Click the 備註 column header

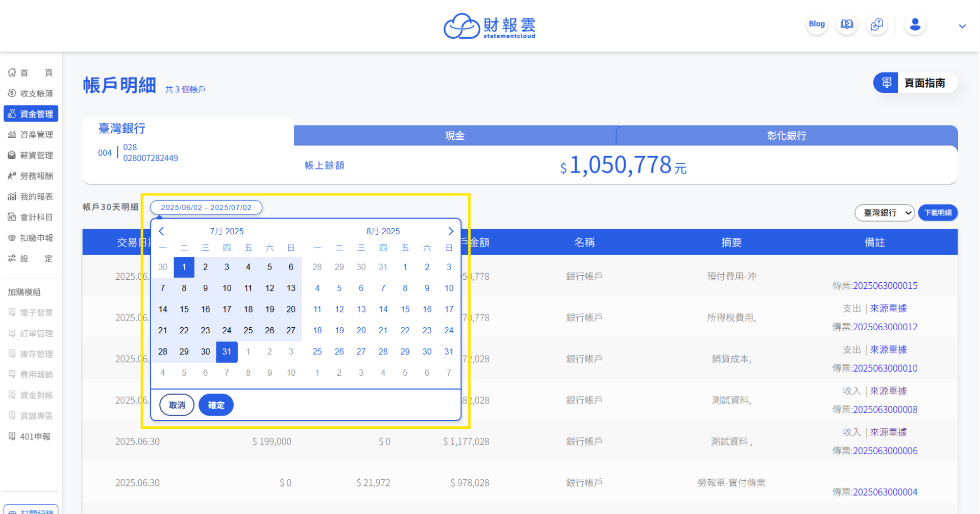pyautogui.click(x=874, y=242)
